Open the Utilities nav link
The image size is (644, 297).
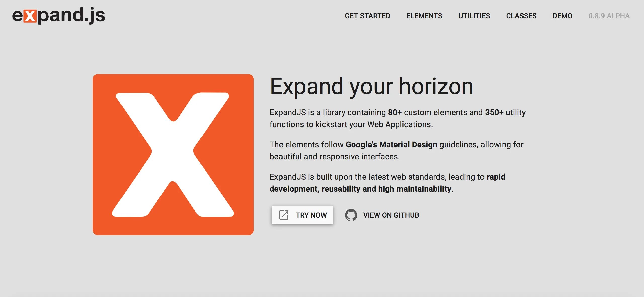coord(474,16)
